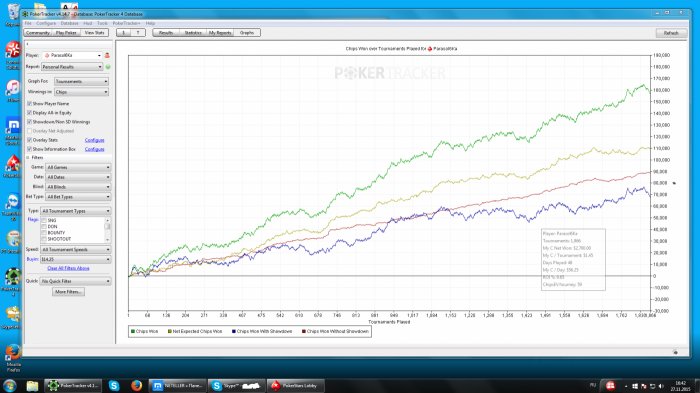This screenshot has height=393, width=700.
Task: Click the red player icon beside Player dropdown
Action: click(107, 55)
